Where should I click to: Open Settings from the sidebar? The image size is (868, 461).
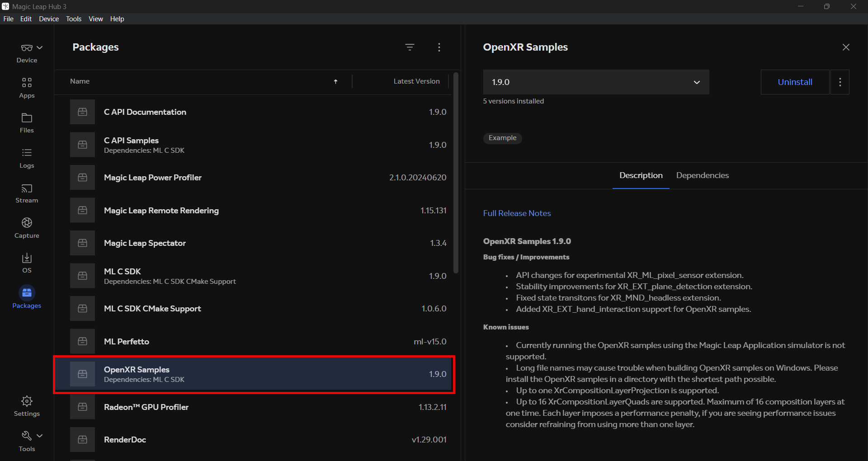point(27,406)
